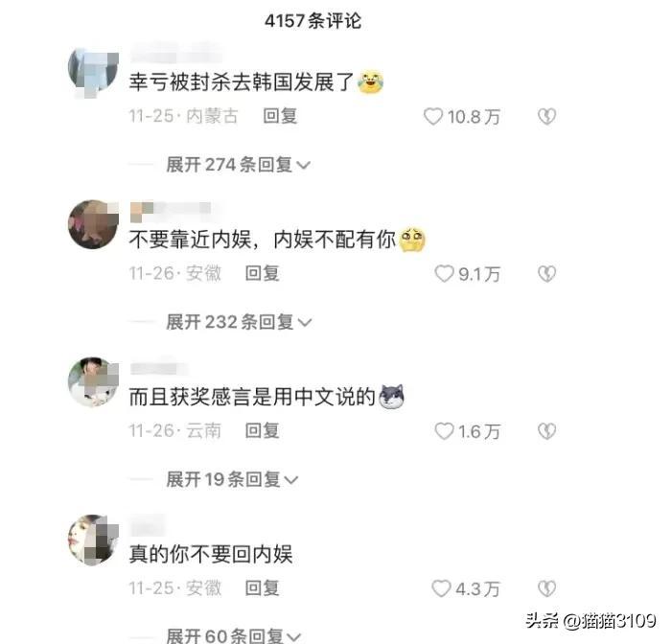Expand the 274 replies
The width and height of the screenshot is (671, 644).
coord(238,165)
